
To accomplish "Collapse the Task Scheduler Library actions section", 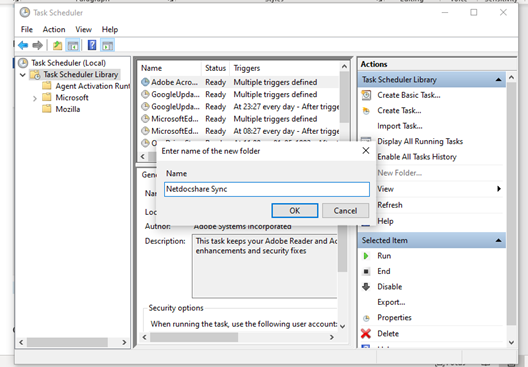I will pyautogui.click(x=498, y=80).
